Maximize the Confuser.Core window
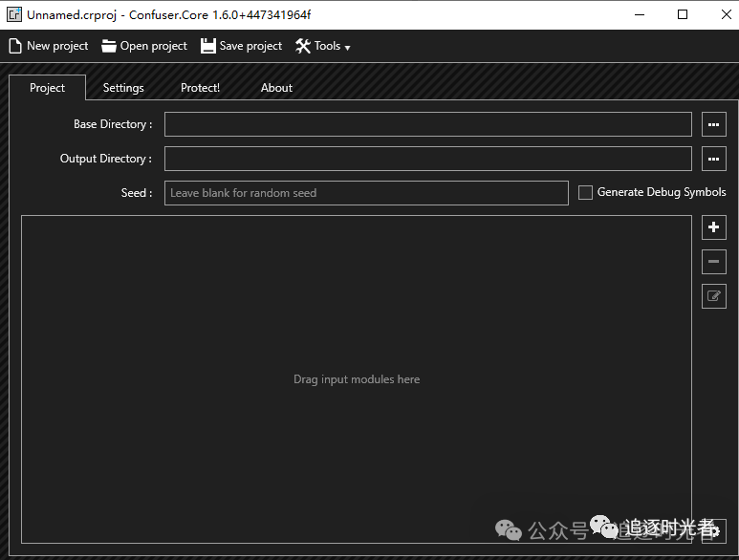This screenshot has width=739, height=560. pos(683,14)
